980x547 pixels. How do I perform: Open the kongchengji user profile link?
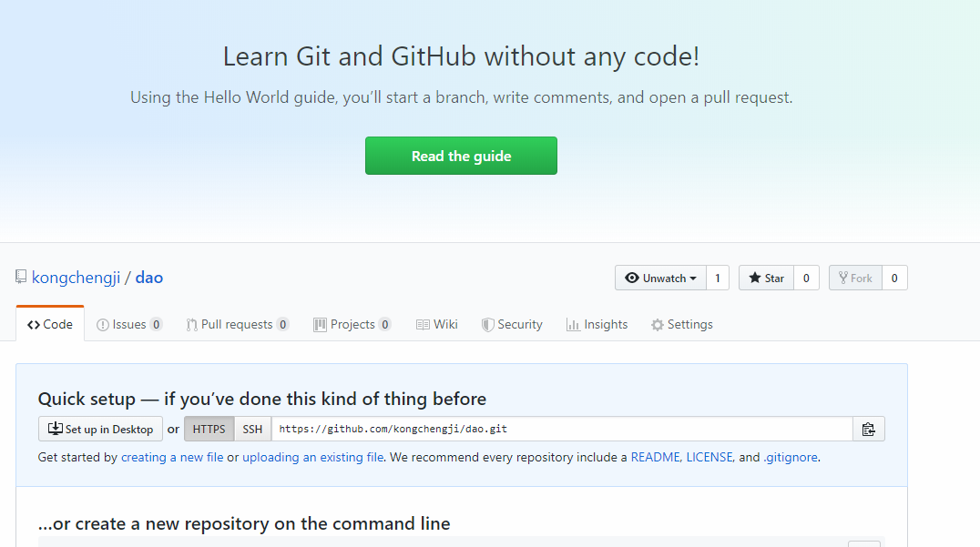tap(76, 278)
